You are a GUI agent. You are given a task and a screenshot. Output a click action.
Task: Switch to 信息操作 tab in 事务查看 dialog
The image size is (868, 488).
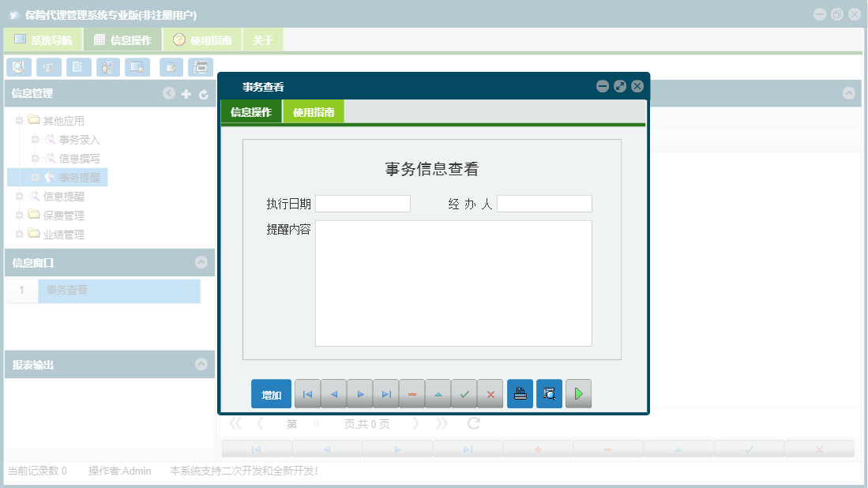click(x=251, y=112)
